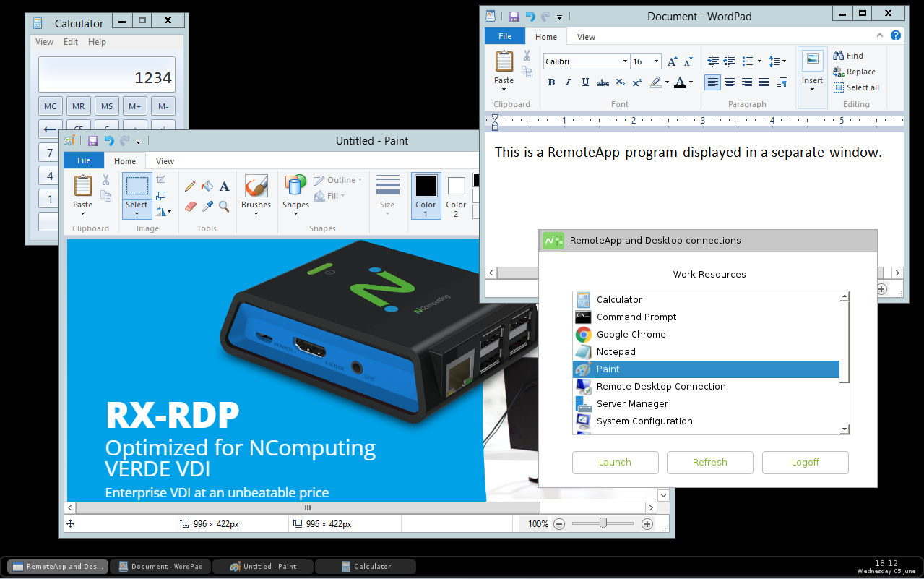The image size is (924, 579).
Task: Pick the Eraser tool in Paint
Action: click(190, 207)
